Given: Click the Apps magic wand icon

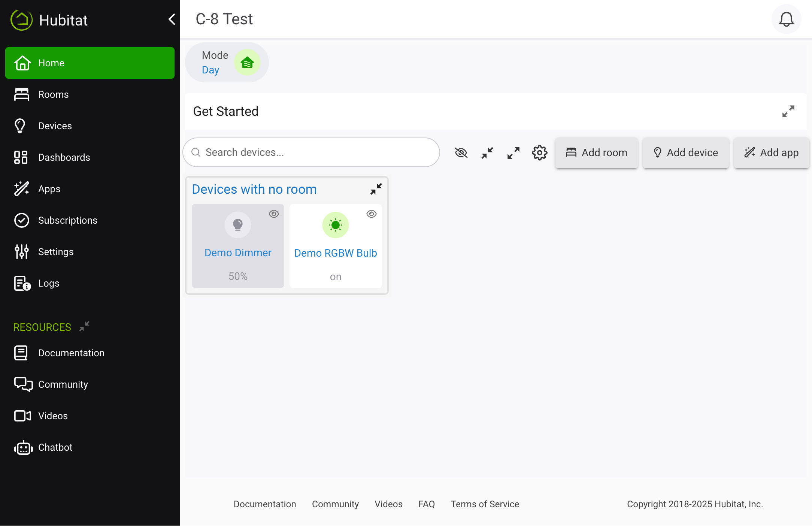Looking at the screenshot, I should pos(21,189).
